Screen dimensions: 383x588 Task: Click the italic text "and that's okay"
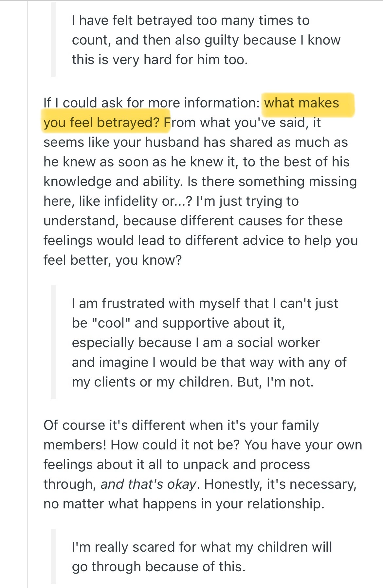[148, 484]
